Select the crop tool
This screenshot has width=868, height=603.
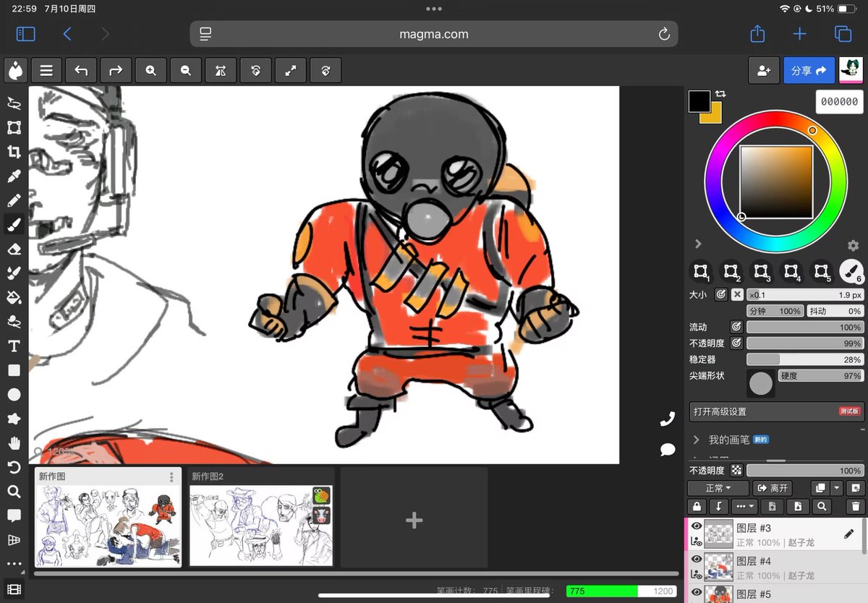point(14,152)
